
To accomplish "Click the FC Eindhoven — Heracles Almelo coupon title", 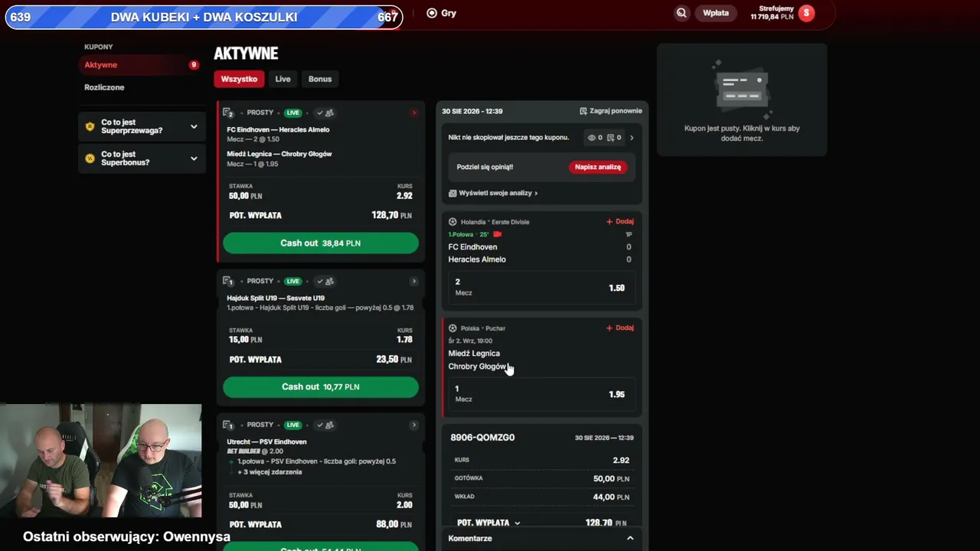I will [278, 129].
